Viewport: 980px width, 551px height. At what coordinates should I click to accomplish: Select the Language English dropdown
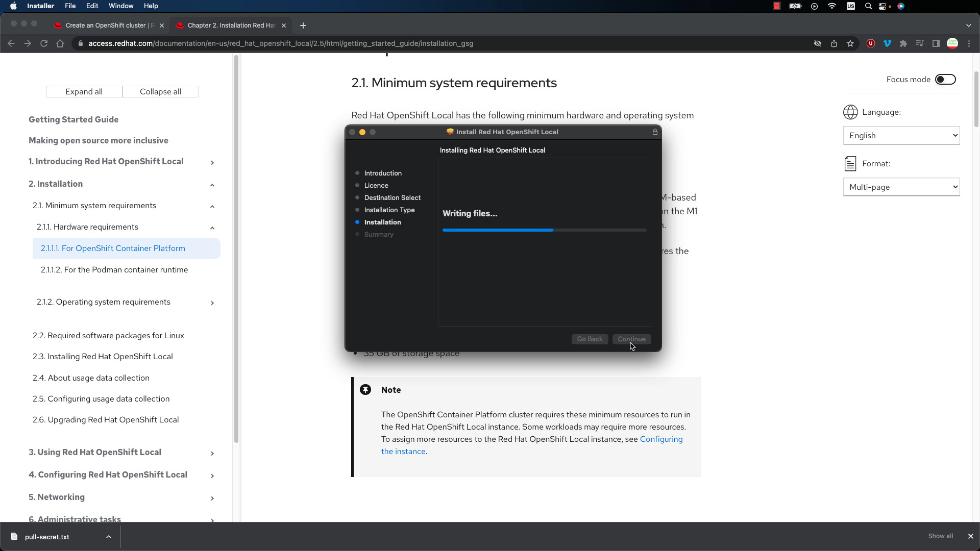coord(902,135)
